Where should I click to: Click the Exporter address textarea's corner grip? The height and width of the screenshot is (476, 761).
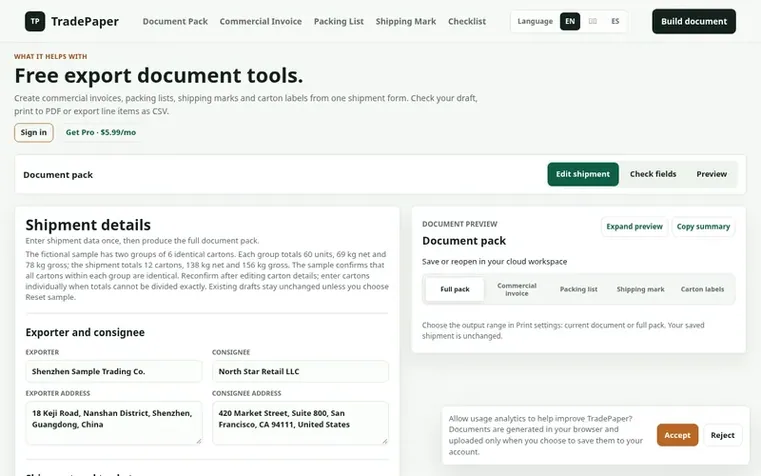(x=199, y=441)
